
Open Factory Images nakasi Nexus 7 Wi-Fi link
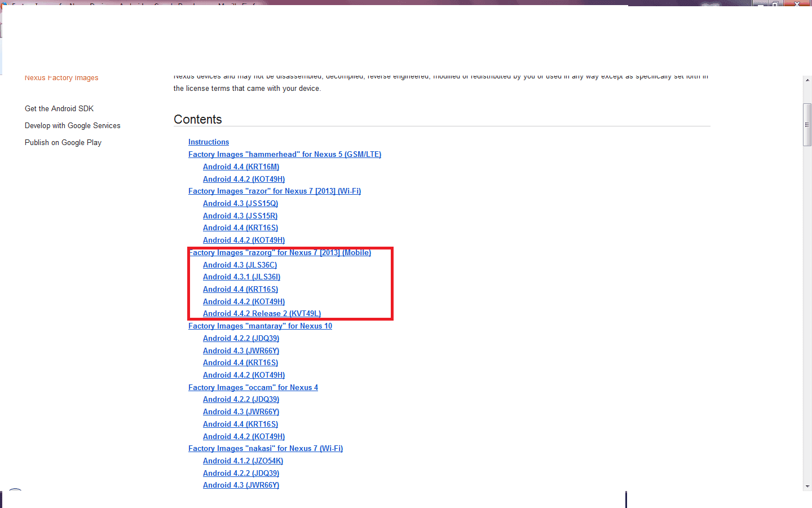(x=266, y=448)
